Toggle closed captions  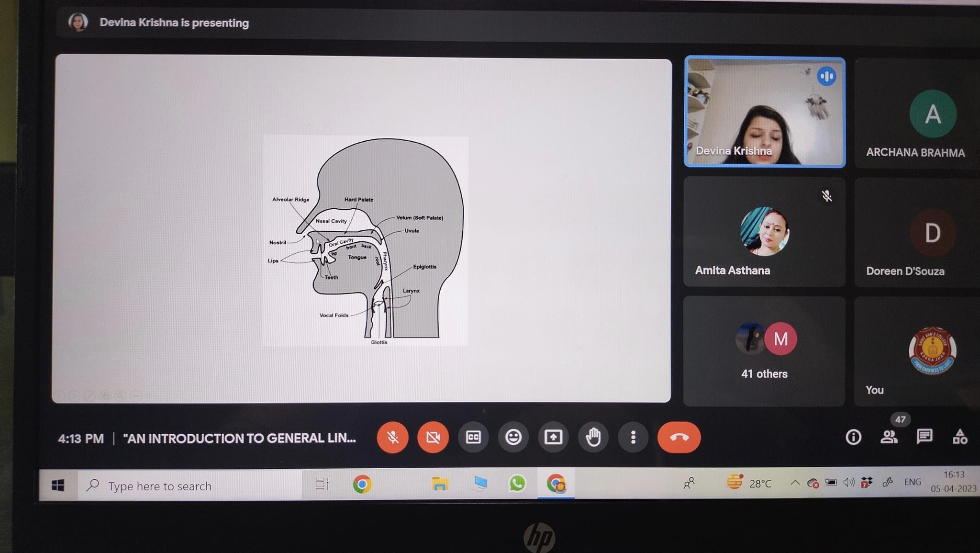(473, 437)
